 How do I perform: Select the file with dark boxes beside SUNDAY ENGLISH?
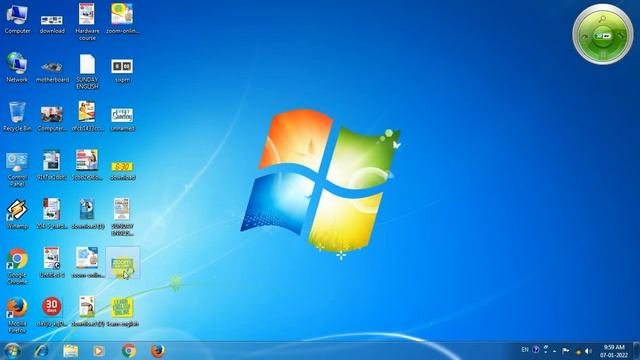[122, 71]
